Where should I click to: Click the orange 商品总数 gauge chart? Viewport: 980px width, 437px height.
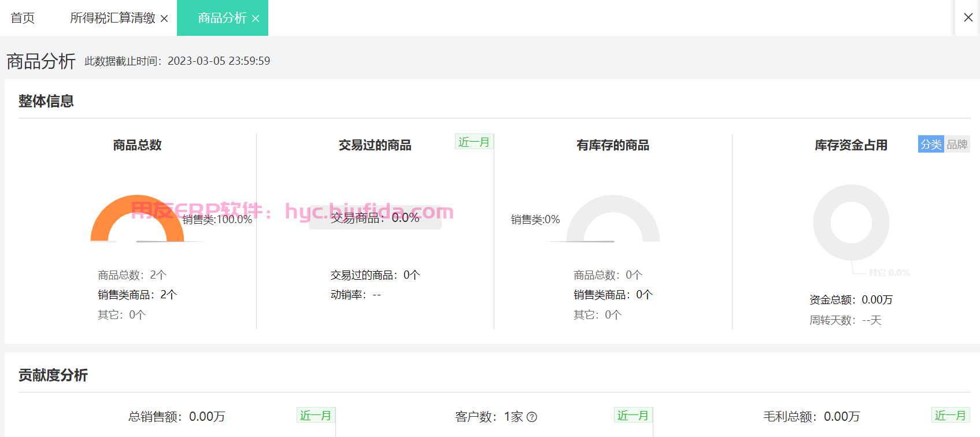click(137, 218)
